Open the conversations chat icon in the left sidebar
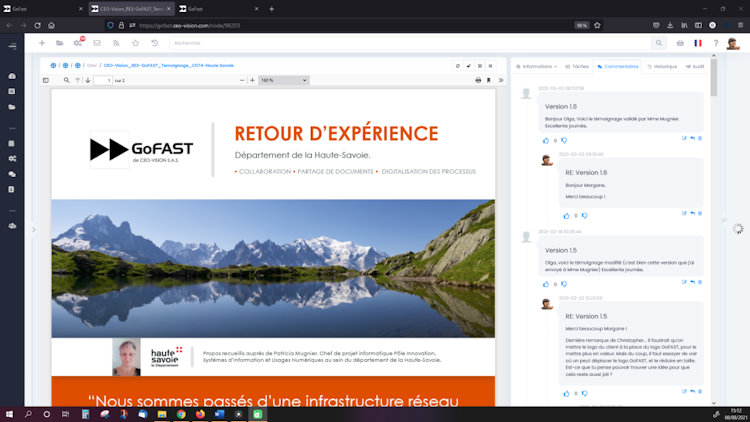750x422 pixels. [12, 174]
